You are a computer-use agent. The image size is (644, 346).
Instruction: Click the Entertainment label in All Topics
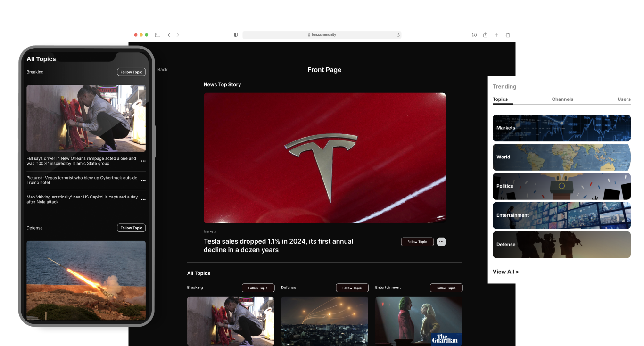[x=388, y=288]
